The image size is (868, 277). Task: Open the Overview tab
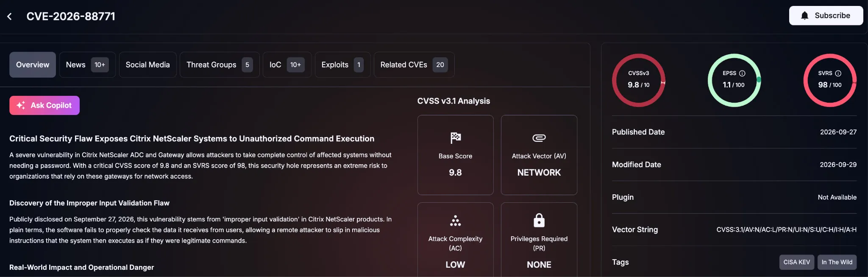pos(33,65)
